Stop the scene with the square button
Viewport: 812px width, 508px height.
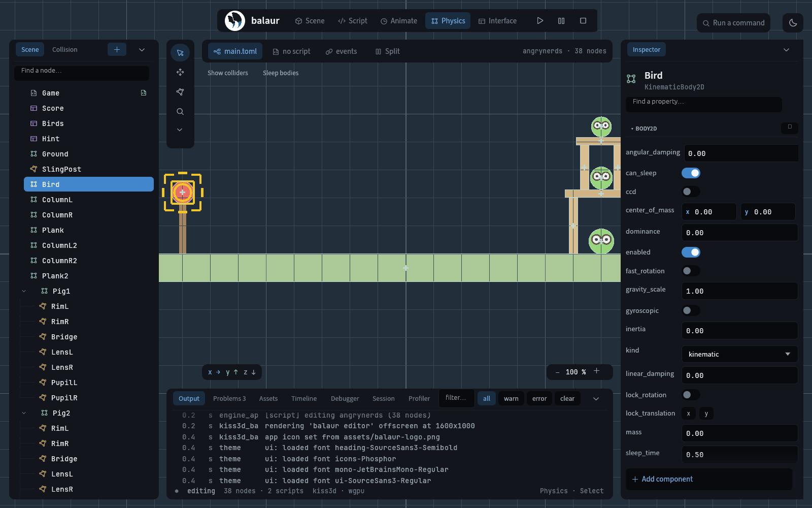583,21
